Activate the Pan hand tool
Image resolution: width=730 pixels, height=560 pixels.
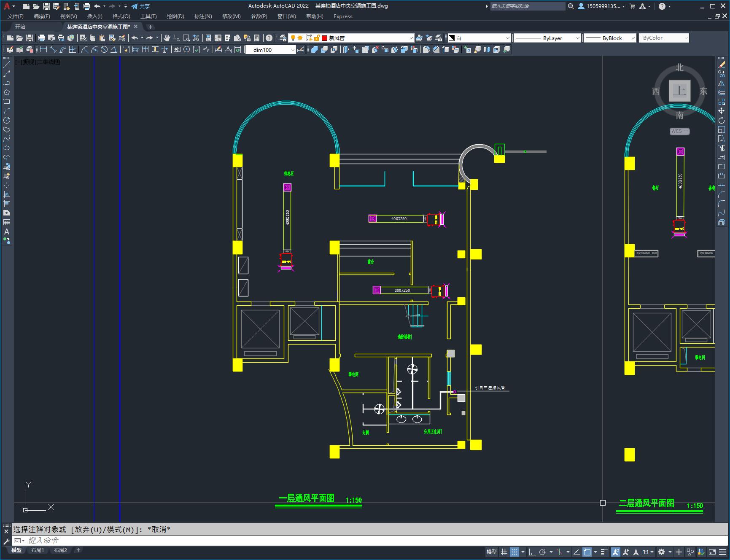(x=167, y=38)
